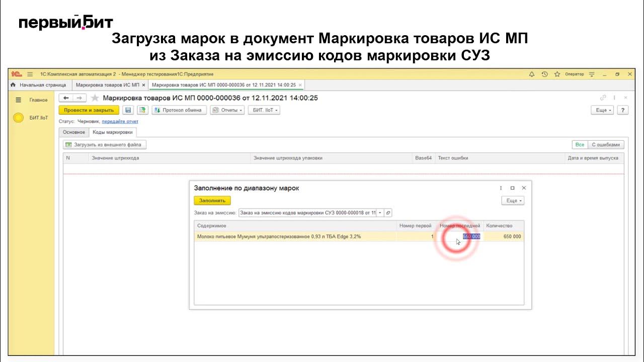Screen dimensions: 644x362
Task: Click the Номер первой cell value 1
Action: (416, 236)
